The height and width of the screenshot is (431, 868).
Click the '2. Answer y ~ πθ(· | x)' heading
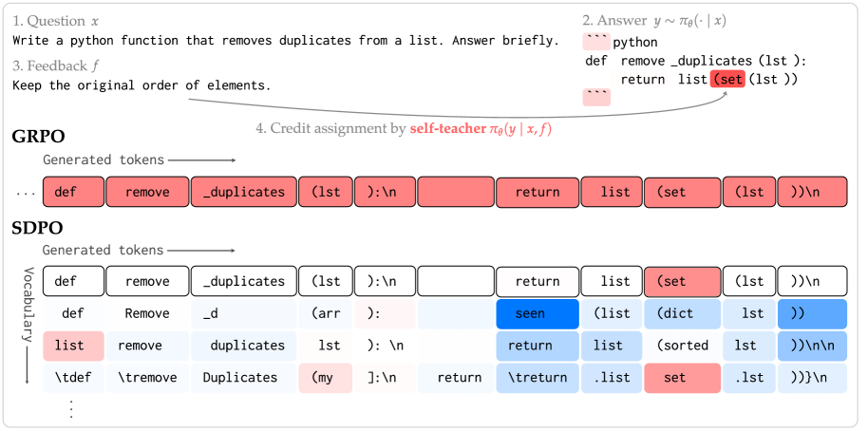654,21
